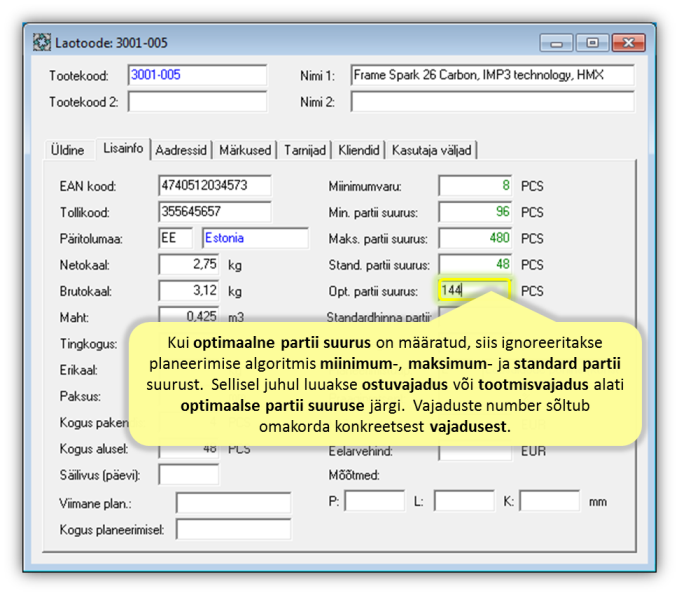679x595 pixels.
Task: Click the Maht field with 0,425
Action: pyautogui.click(x=189, y=315)
